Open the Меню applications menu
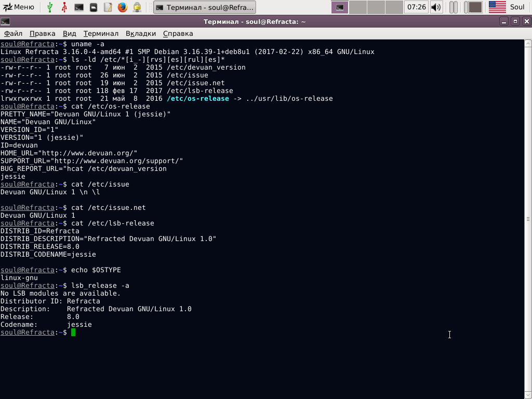The image size is (532, 399). (19, 7)
